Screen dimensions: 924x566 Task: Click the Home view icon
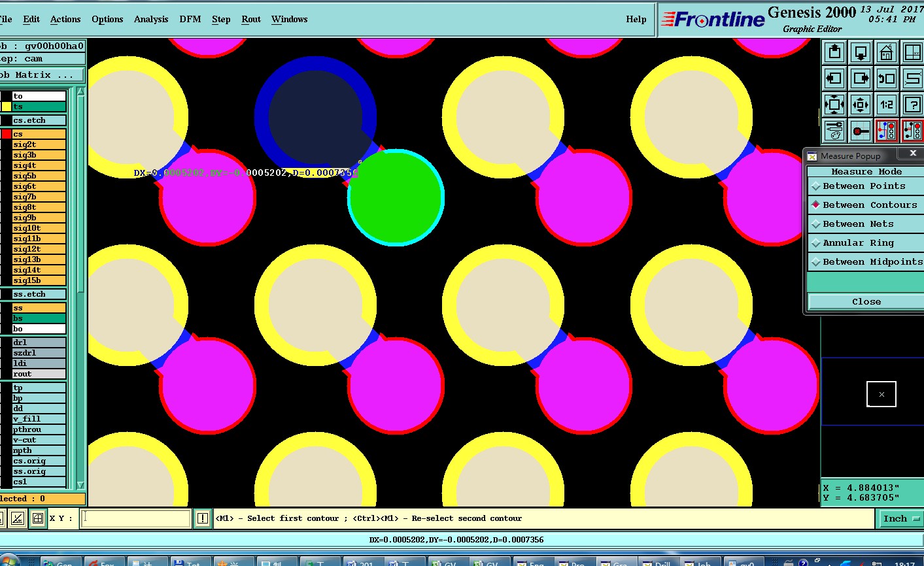[x=887, y=52]
